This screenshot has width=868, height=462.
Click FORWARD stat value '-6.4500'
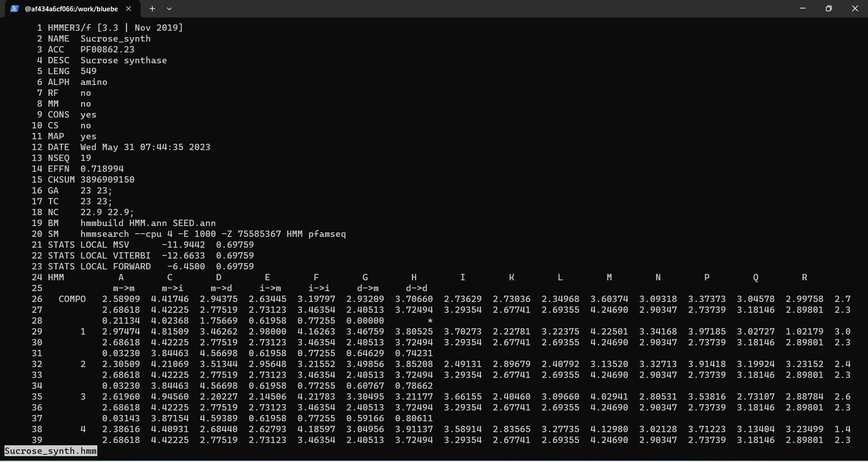click(186, 266)
